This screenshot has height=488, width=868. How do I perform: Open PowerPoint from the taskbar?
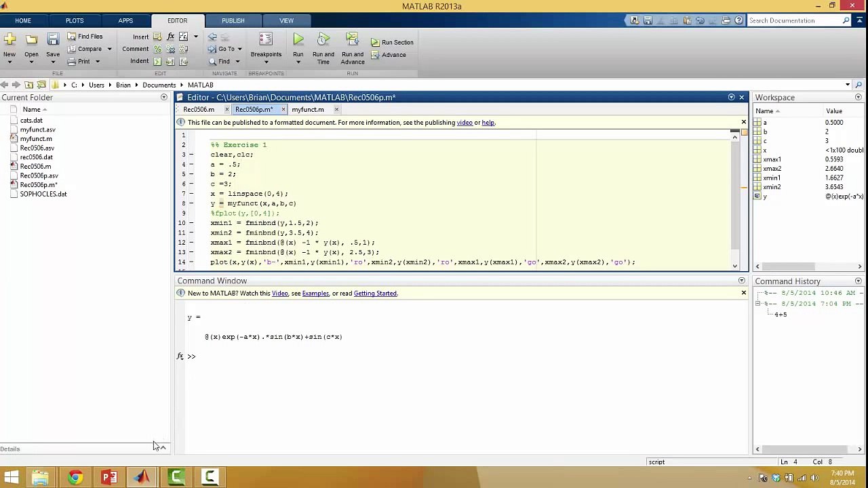click(x=108, y=477)
